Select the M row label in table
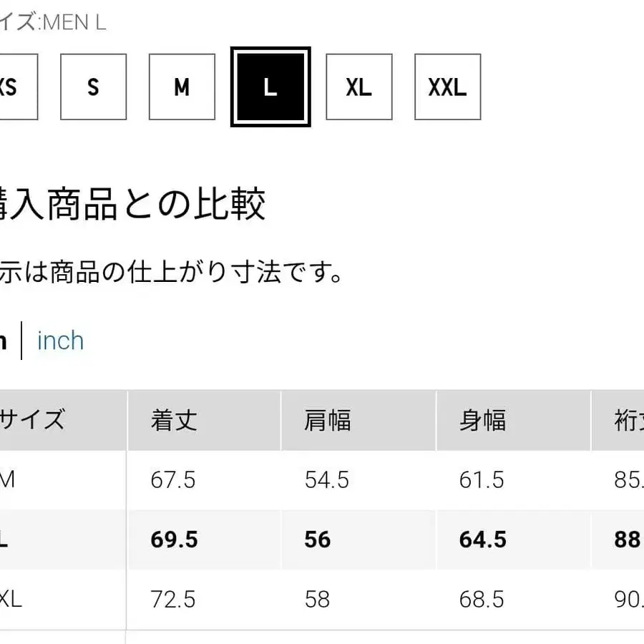 pyautogui.click(x=7, y=480)
